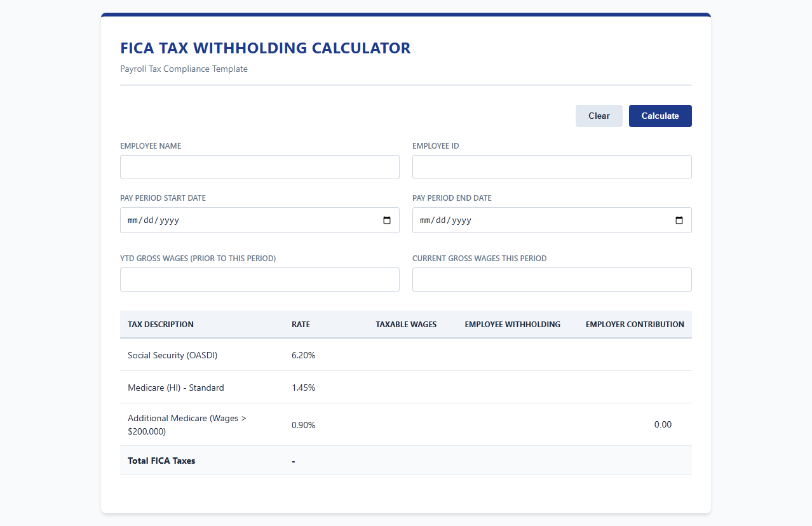Click the Rate column header
Screen dimensions: 812x526
[301, 324]
